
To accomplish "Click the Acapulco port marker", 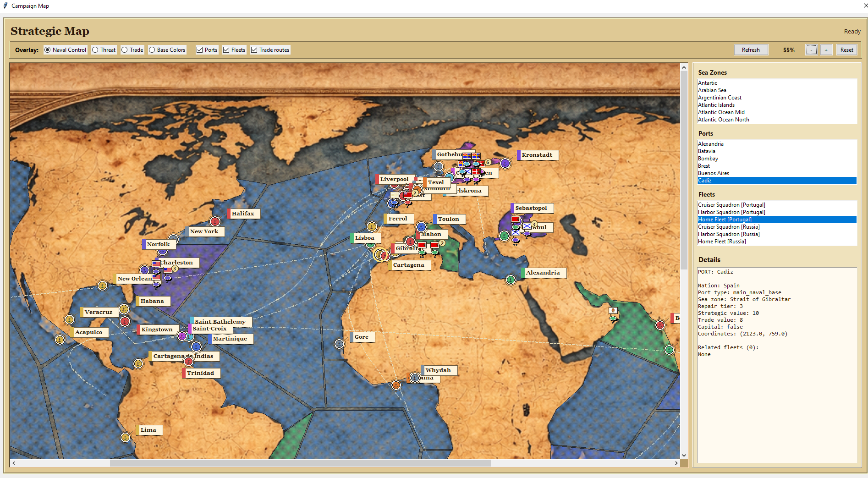I will (60, 340).
